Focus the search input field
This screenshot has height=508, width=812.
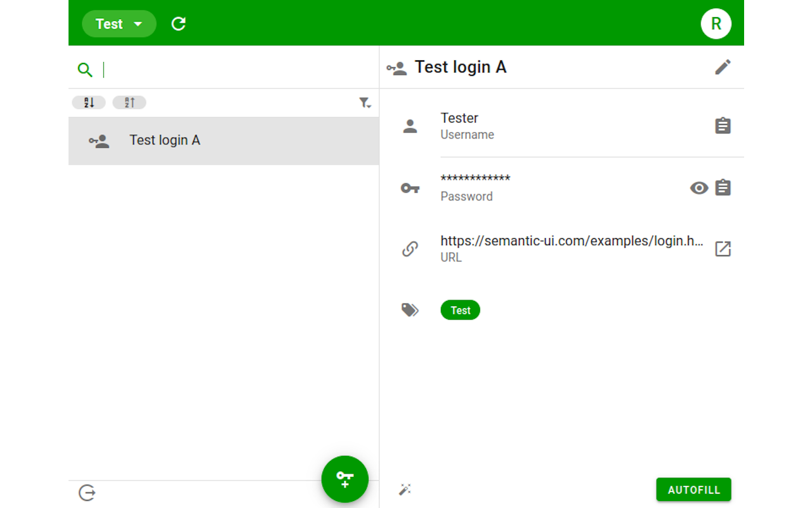238,70
